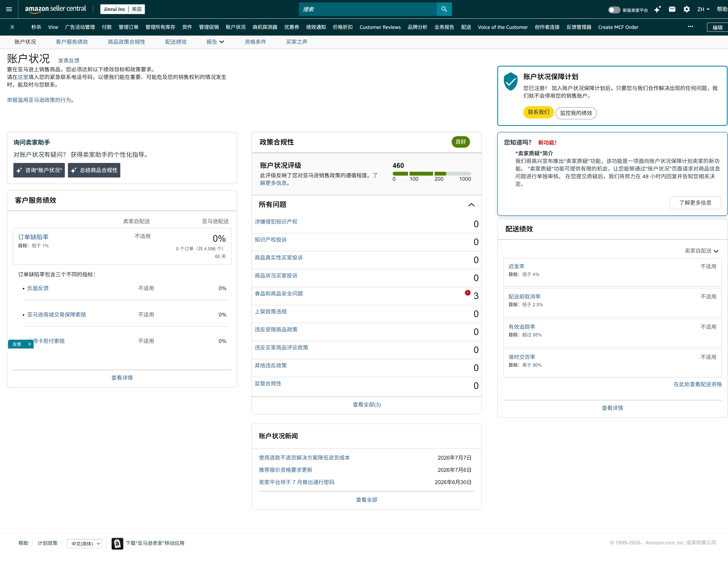Open Voice of the Customer menu item

click(x=503, y=27)
